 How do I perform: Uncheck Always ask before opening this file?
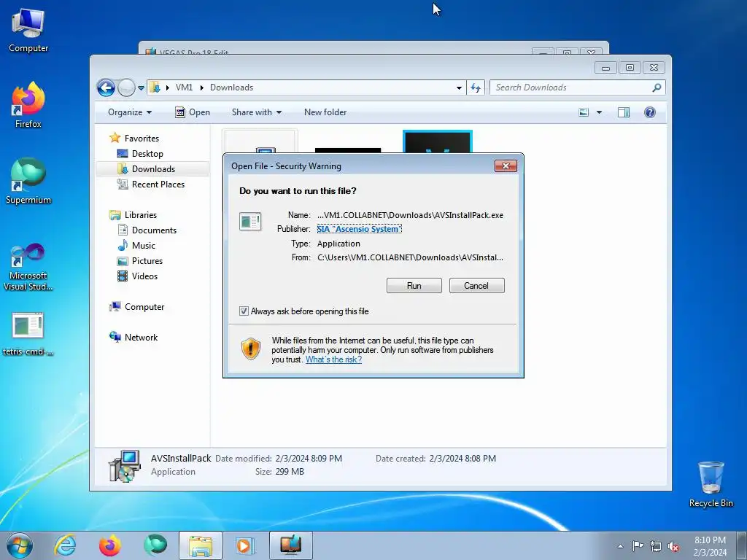[x=244, y=311]
